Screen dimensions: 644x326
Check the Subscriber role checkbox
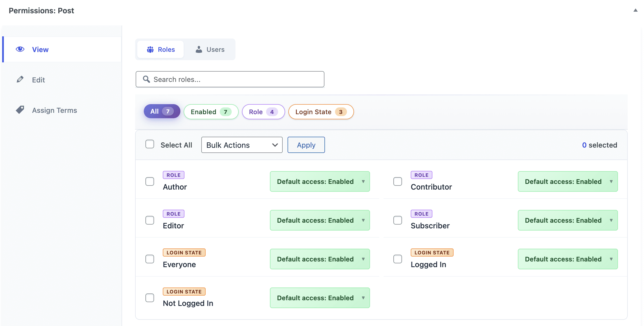397,220
